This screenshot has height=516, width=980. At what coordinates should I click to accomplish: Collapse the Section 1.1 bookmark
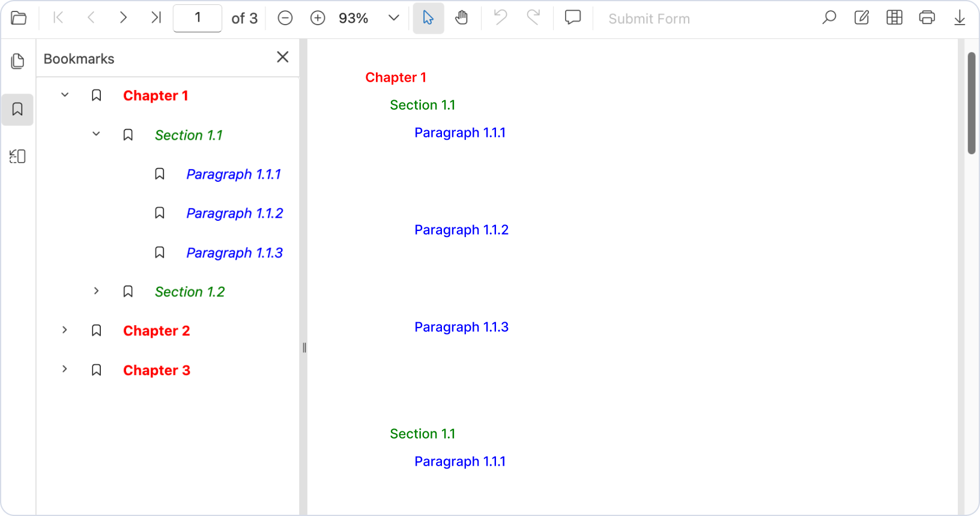[x=96, y=134]
